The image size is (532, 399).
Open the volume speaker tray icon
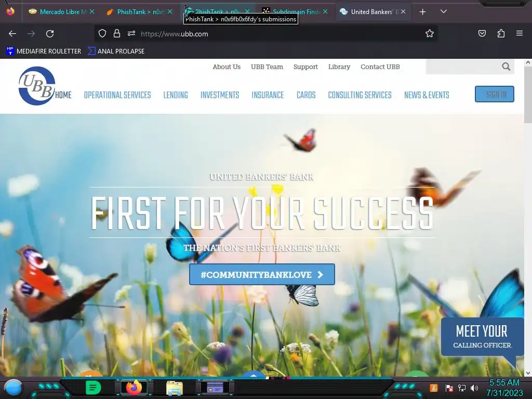click(x=474, y=388)
